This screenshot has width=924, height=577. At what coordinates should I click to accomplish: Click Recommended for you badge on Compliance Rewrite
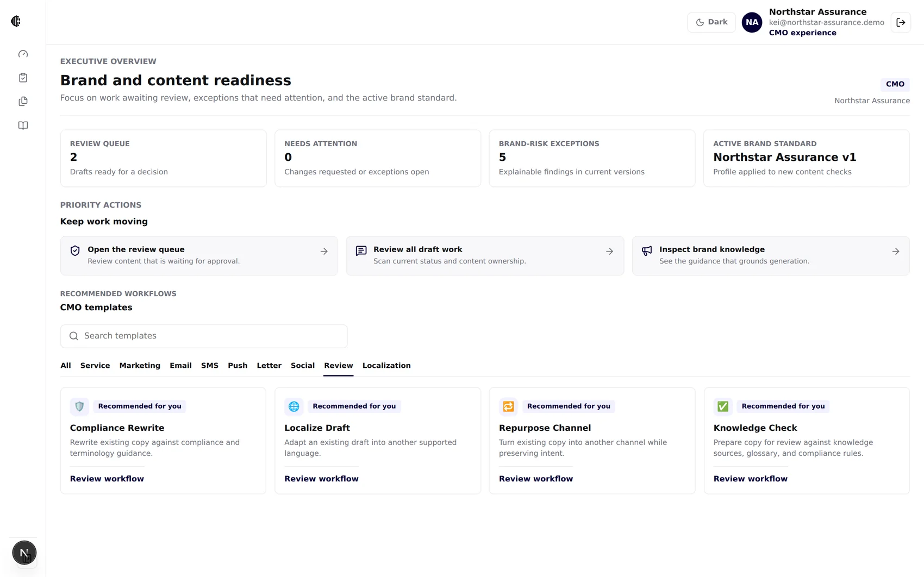140,406
